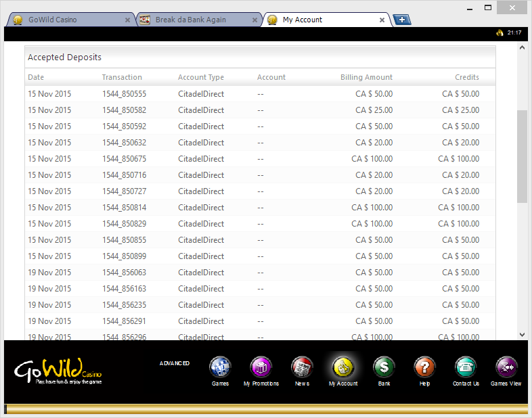Image resolution: width=532 pixels, height=418 pixels.
Task: Select transaction 1544_850727
Action: (124, 191)
